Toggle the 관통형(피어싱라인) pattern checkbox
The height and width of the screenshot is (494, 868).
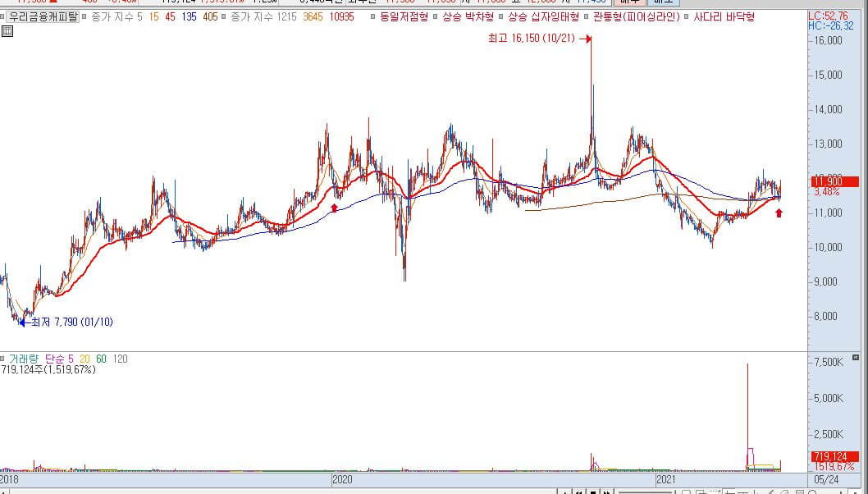tap(587, 16)
